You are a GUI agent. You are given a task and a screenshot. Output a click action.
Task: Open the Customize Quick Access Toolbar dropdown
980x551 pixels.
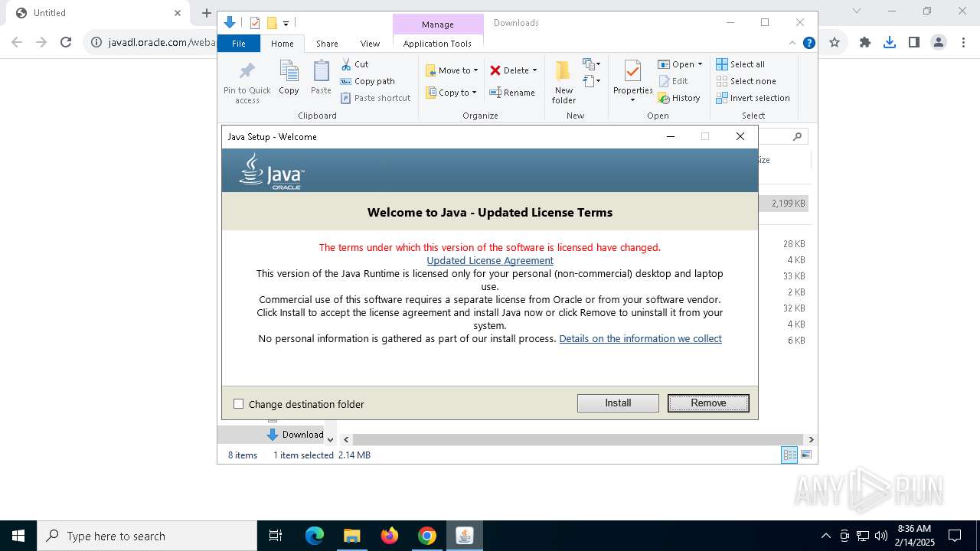[x=286, y=24]
